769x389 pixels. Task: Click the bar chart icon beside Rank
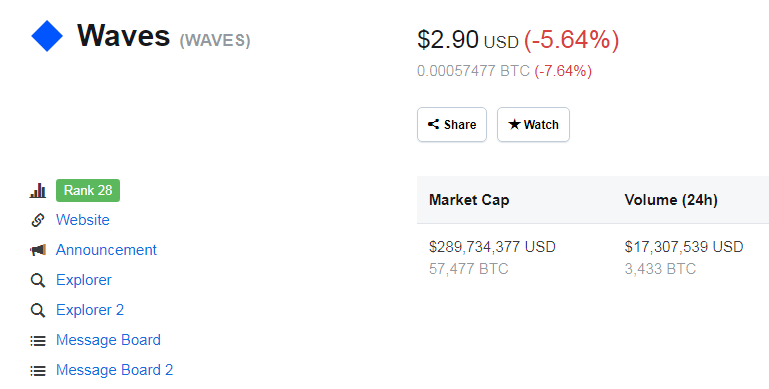(x=38, y=190)
